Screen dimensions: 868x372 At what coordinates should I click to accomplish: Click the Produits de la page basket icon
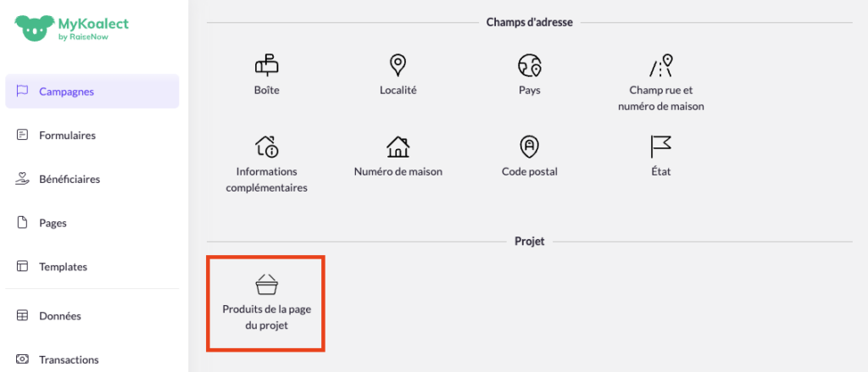(x=266, y=284)
